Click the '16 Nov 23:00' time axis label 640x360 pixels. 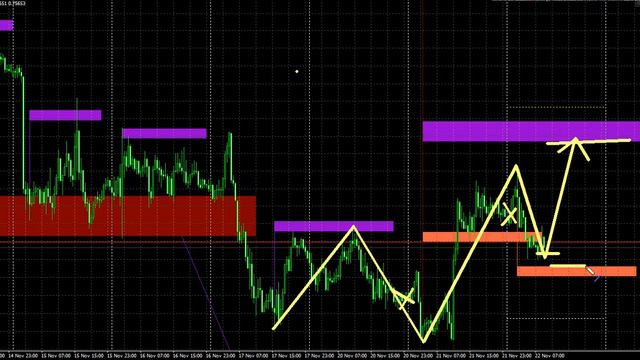tap(220, 356)
